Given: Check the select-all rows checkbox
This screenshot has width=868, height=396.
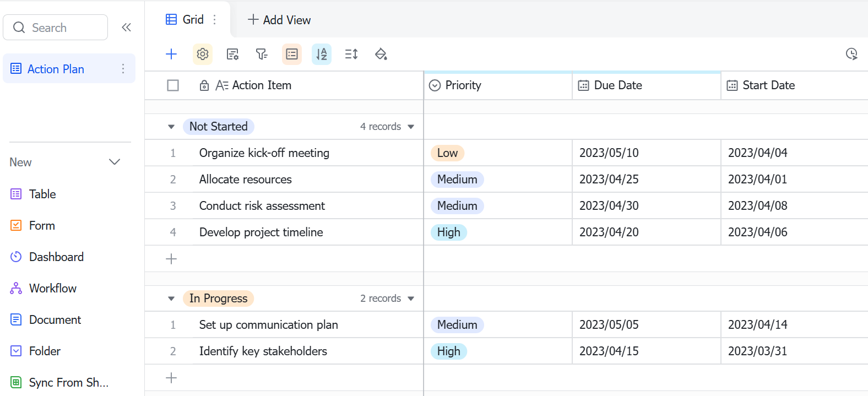Looking at the screenshot, I should [x=173, y=85].
